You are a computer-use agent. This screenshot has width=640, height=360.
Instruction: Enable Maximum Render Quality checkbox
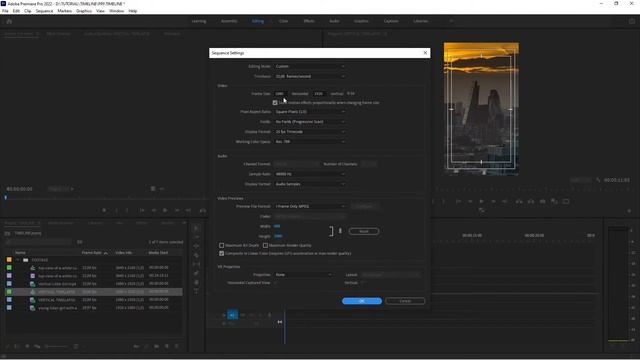265,245
